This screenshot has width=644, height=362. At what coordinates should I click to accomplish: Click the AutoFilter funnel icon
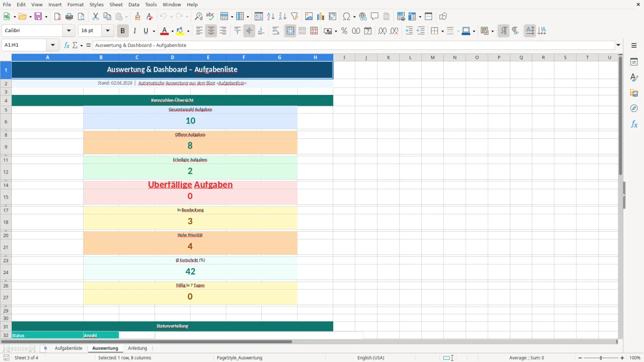click(294, 17)
